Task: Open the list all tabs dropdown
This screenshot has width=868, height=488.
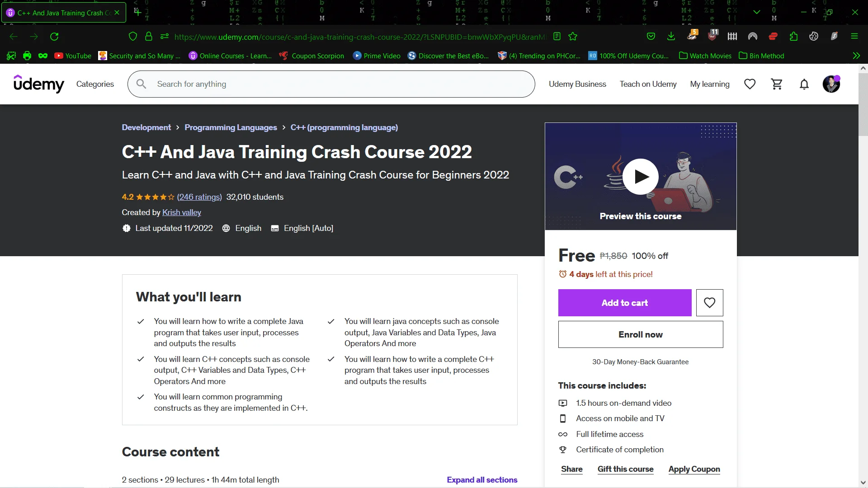Action: [757, 12]
